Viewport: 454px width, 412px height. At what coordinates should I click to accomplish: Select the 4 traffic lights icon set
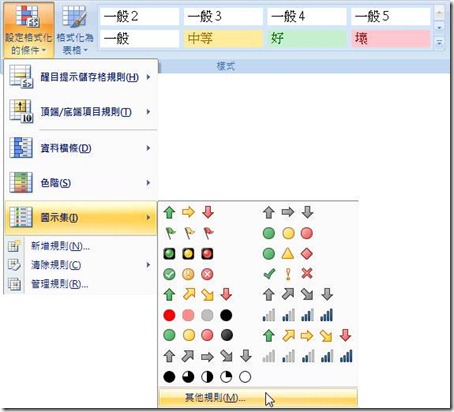click(x=198, y=335)
